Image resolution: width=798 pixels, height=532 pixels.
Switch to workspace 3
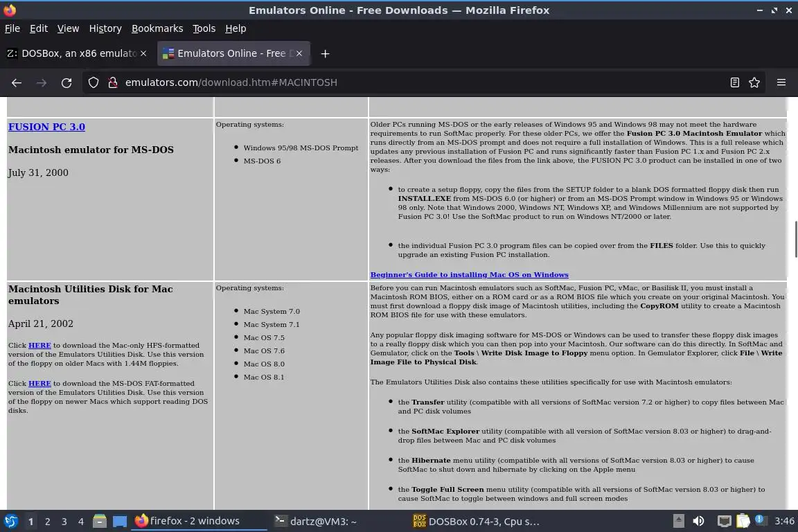coord(64,522)
